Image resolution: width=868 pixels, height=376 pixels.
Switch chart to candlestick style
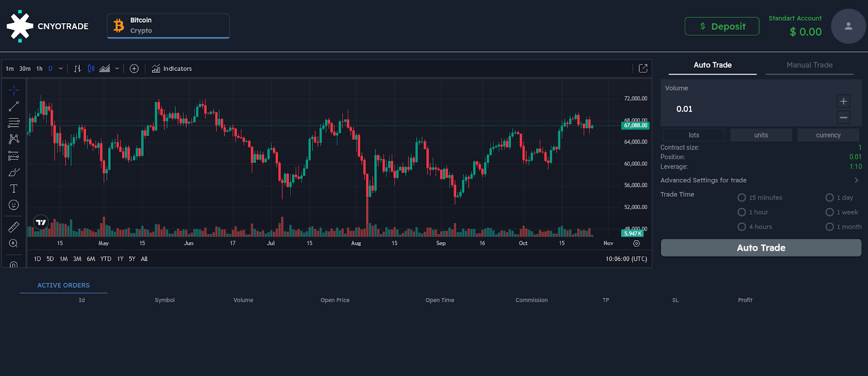[x=91, y=69]
